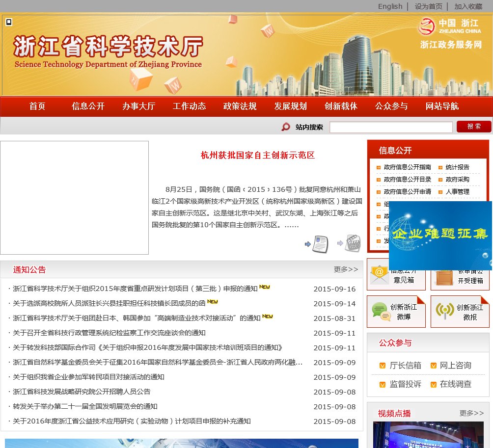This screenshot has height=448, width=493.
Task: Click the orange bullet icon before 统计报告
Action: (x=440, y=167)
